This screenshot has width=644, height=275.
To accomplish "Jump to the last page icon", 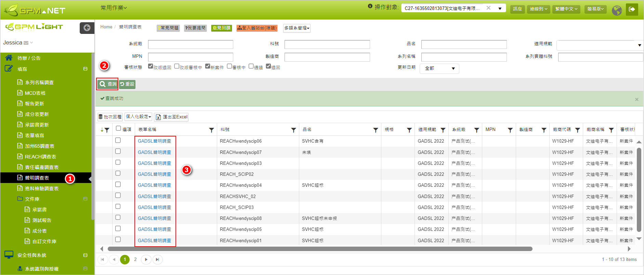I will (x=157, y=260).
